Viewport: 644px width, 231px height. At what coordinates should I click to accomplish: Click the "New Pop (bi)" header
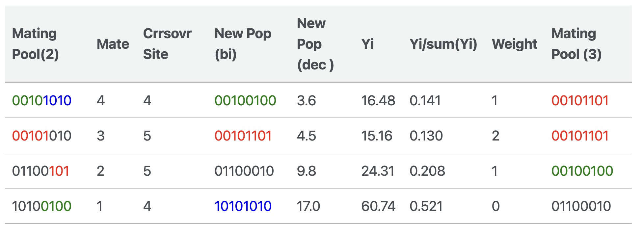click(x=243, y=44)
